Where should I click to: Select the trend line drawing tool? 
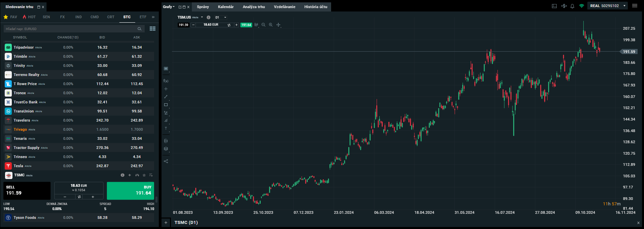pos(166,97)
